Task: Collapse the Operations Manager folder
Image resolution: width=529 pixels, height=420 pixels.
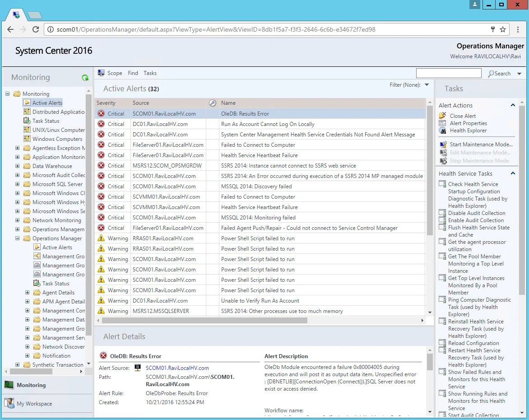Action: [x=17, y=238]
